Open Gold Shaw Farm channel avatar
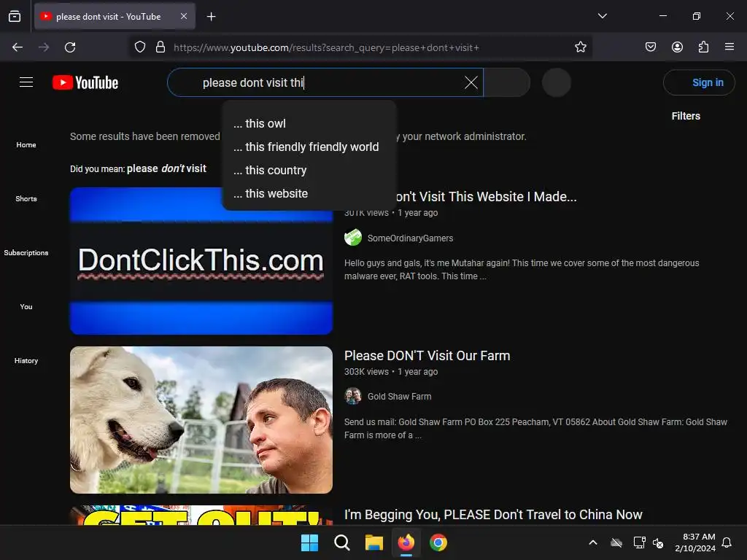This screenshot has width=747, height=560. 353,396
